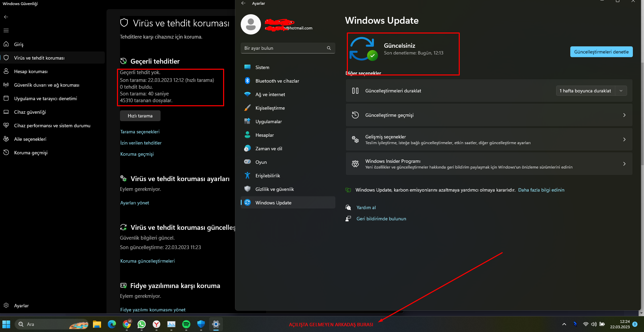Click Fidye yazılımı korumasını yönet link

(153, 310)
